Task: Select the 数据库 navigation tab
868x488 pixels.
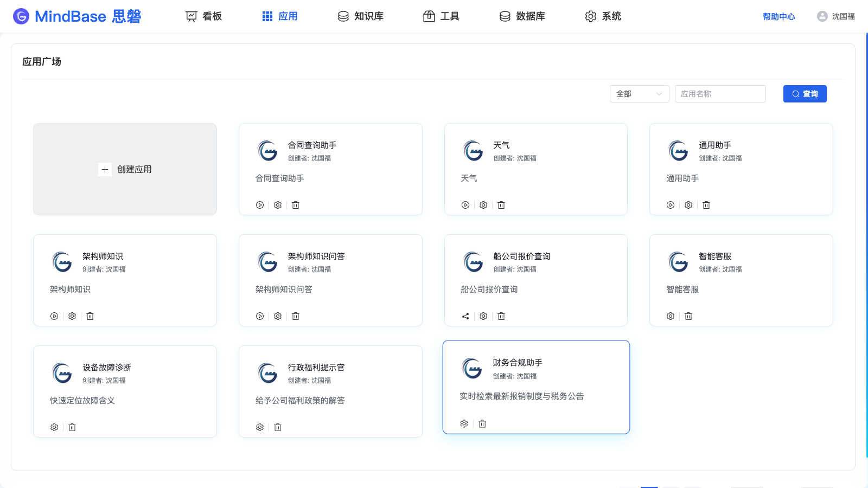Action: coord(522,16)
